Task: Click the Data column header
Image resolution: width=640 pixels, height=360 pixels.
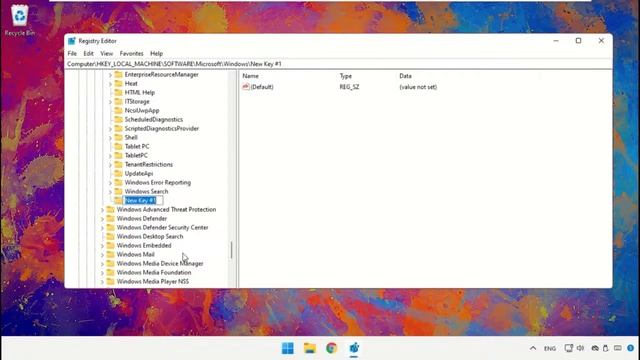Action: 405,76
